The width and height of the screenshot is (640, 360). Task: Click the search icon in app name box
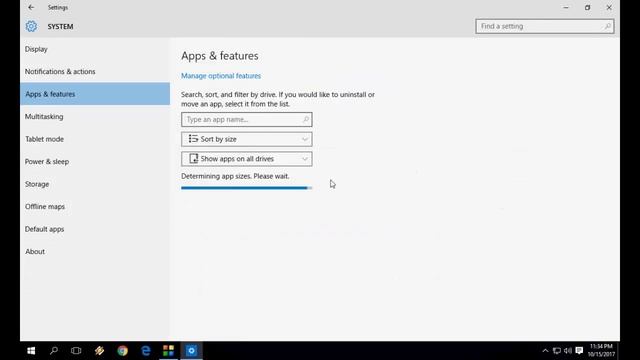point(305,120)
